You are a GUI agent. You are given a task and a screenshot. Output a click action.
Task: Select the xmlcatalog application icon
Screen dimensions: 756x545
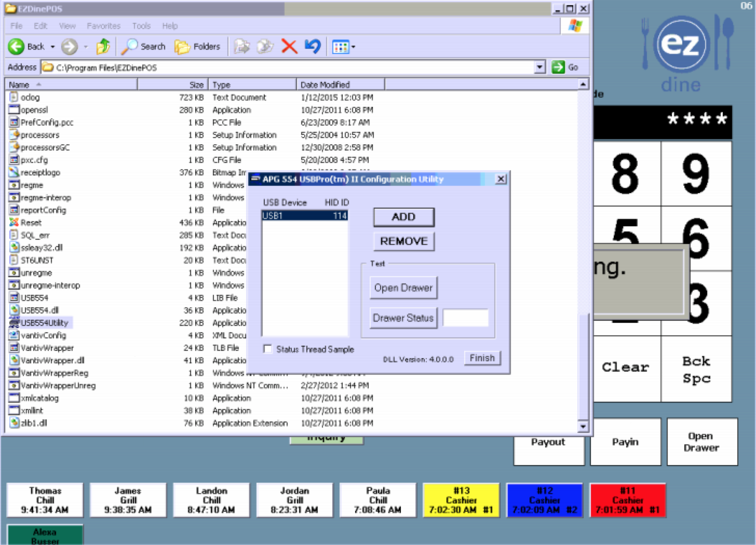click(x=14, y=398)
